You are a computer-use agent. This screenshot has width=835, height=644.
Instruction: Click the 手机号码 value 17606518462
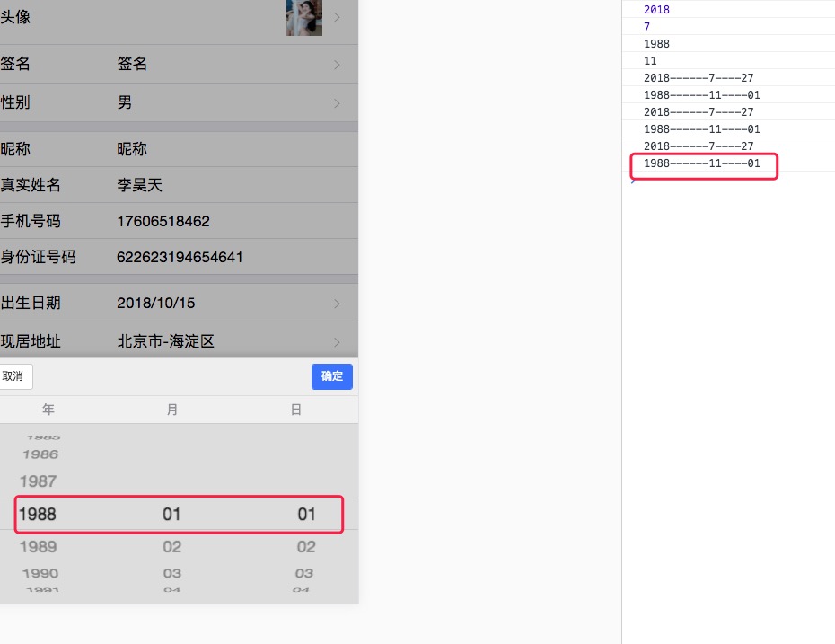[x=163, y=221]
